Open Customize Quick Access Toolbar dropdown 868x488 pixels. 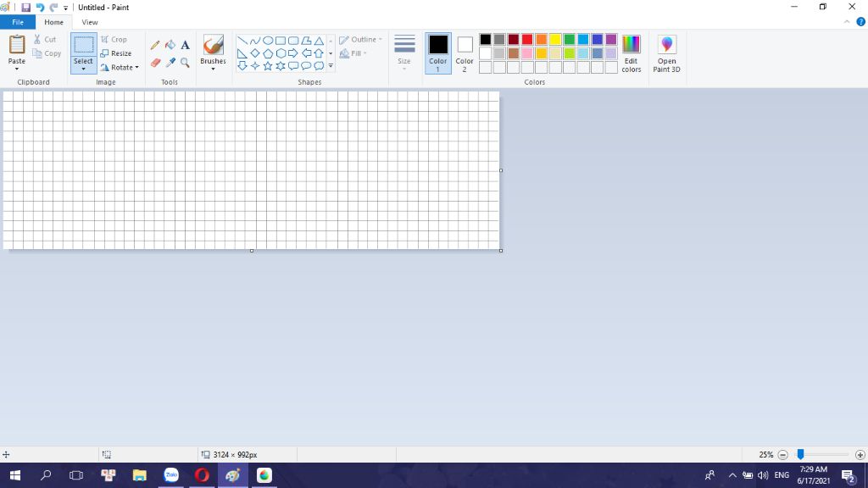pyautogui.click(x=66, y=8)
